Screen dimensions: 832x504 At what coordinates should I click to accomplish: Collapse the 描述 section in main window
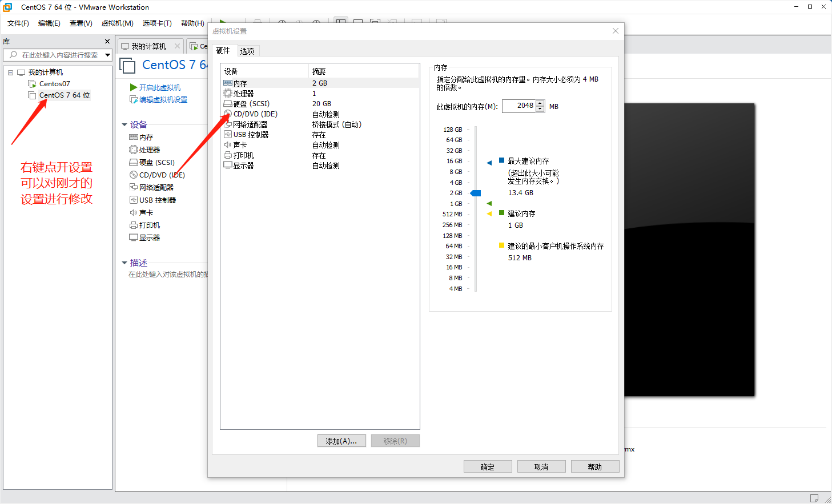point(124,263)
